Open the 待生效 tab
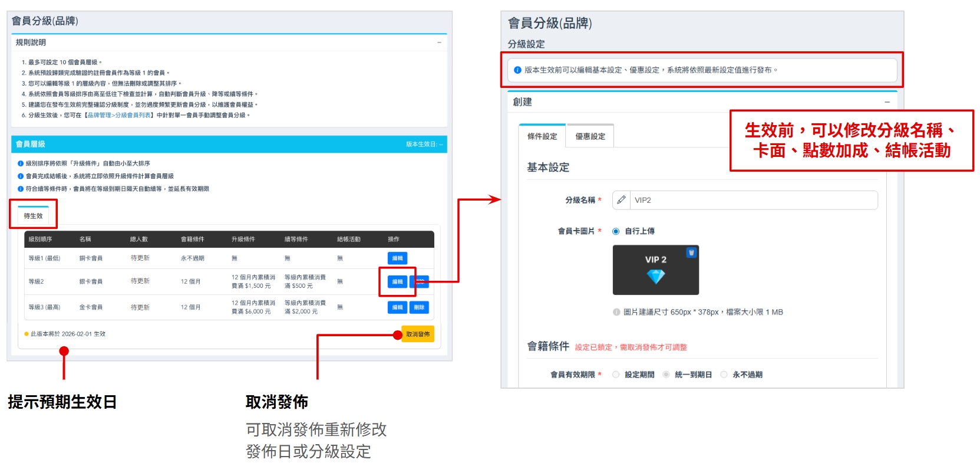 [x=33, y=216]
